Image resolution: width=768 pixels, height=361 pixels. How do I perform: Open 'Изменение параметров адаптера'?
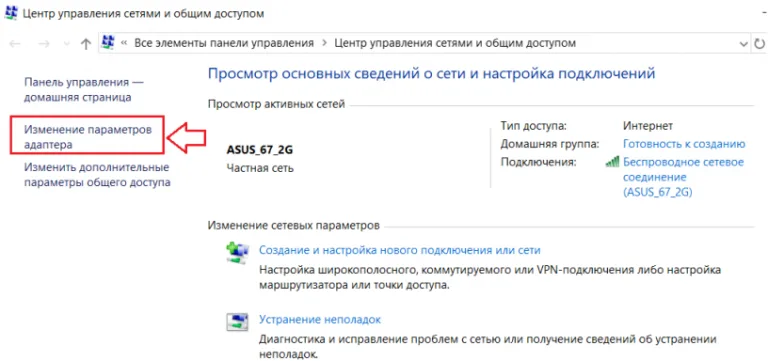(88, 137)
